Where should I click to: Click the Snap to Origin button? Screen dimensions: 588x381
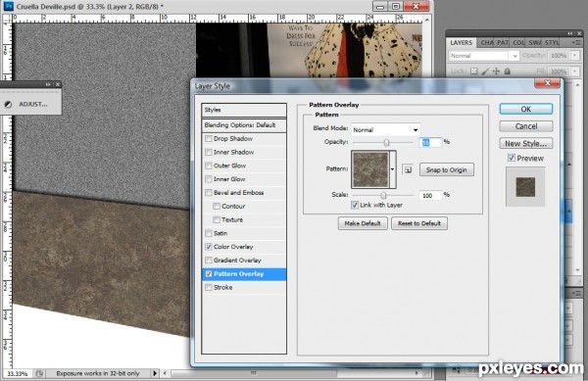446,169
